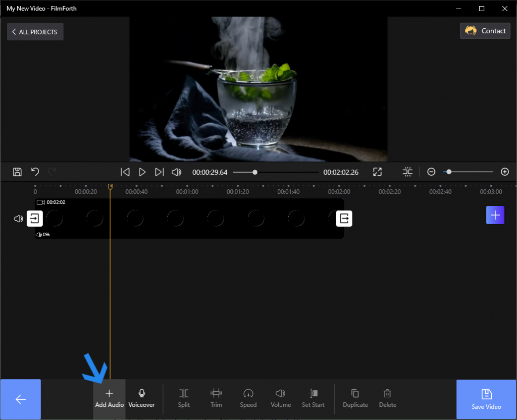Click the current time 00:00:29.64

210,172
